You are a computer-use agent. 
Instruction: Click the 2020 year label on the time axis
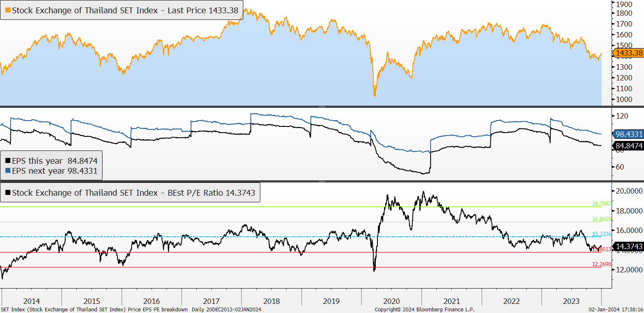[392, 301]
